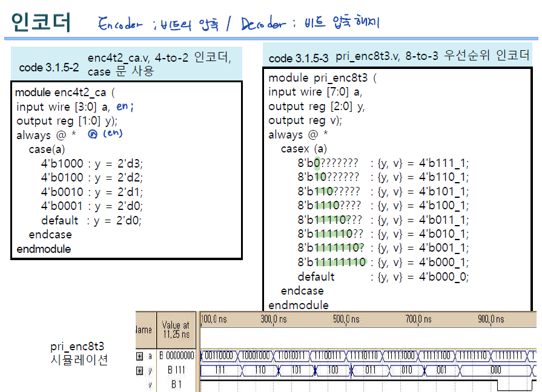542x392 pixels.
Task: Click 'endmodule' in the enc4t2_ca code
Action: pyautogui.click(x=44, y=249)
